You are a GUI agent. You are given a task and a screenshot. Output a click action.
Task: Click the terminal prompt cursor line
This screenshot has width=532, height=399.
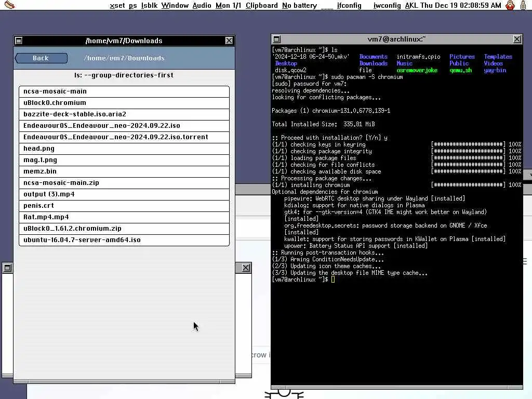[303, 280]
